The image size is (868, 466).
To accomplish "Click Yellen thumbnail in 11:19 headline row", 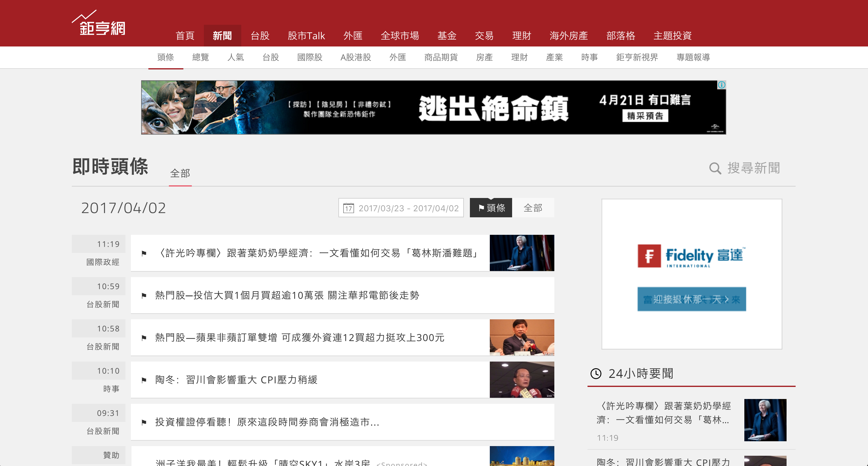I will coord(521,253).
